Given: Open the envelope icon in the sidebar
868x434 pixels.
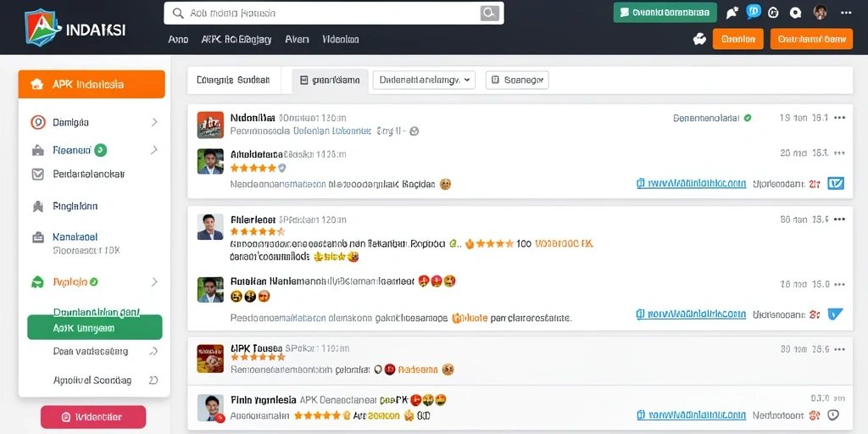Looking at the screenshot, I should pos(37,175).
